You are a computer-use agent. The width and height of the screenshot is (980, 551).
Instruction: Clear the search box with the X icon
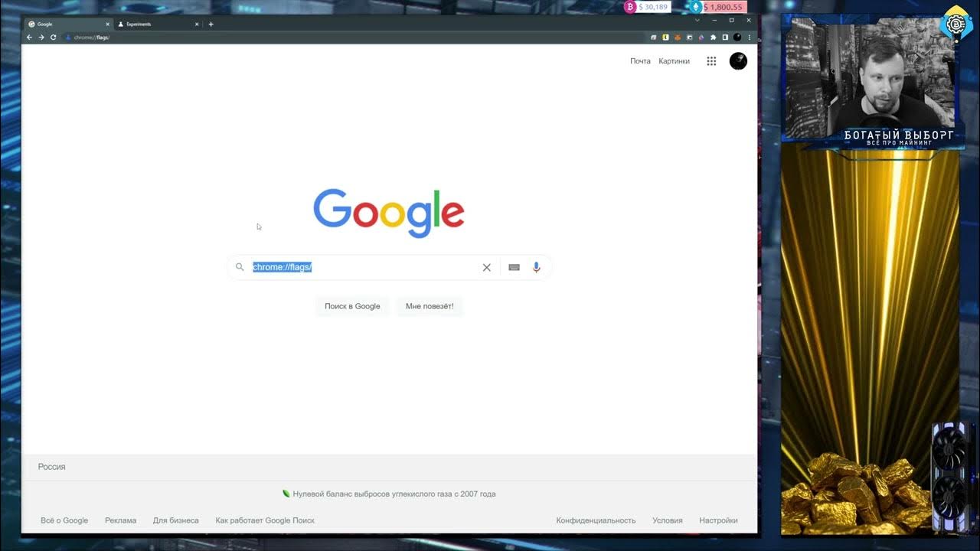(486, 267)
